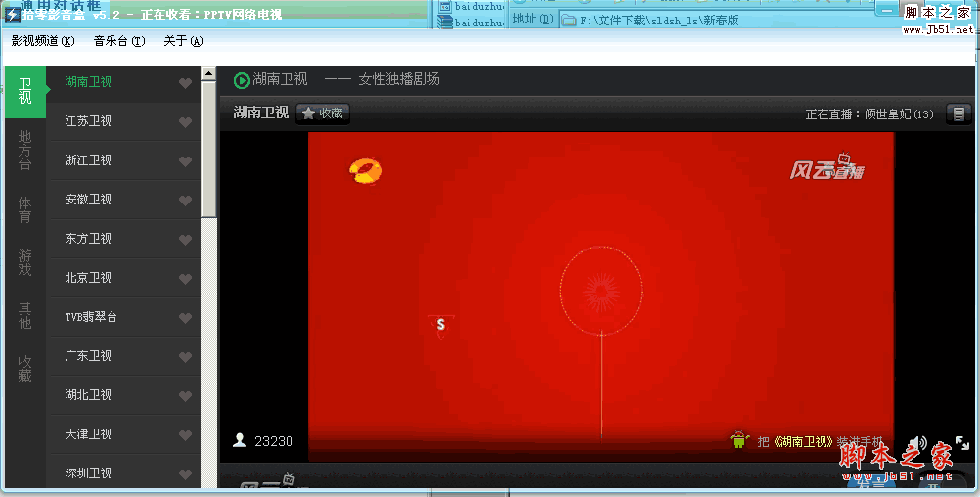The image size is (980, 497).
Task: Select 湖北卫视 in the channel list
Action: (124, 395)
